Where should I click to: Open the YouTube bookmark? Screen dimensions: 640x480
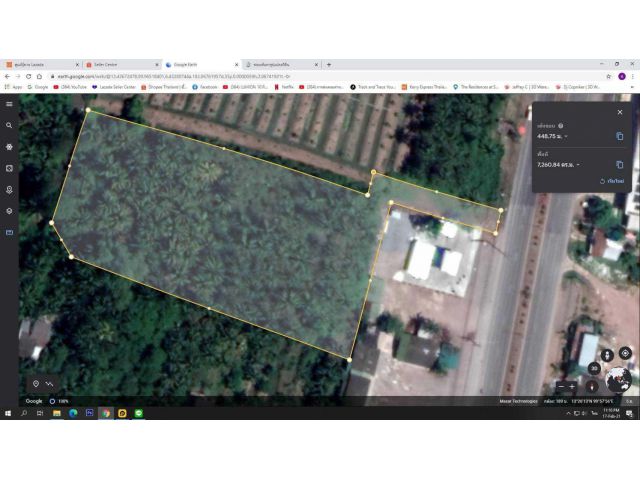(70, 87)
